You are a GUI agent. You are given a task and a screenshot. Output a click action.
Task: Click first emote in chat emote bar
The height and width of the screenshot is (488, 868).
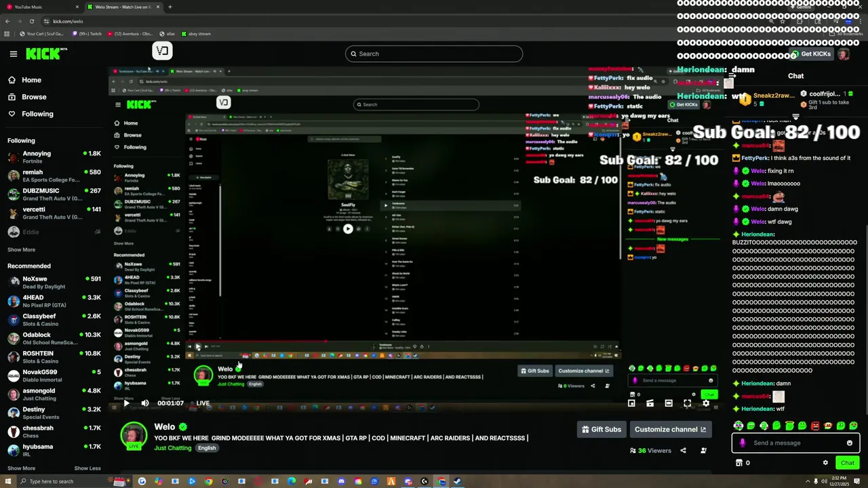pyautogui.click(x=738, y=426)
